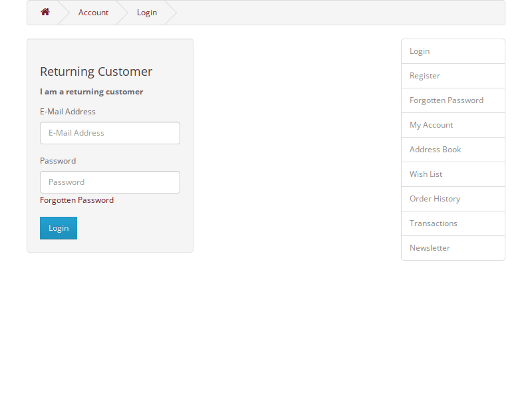This screenshot has width=532, height=399.
Task: Click the "I am a returning customer" text
Action: [x=91, y=92]
